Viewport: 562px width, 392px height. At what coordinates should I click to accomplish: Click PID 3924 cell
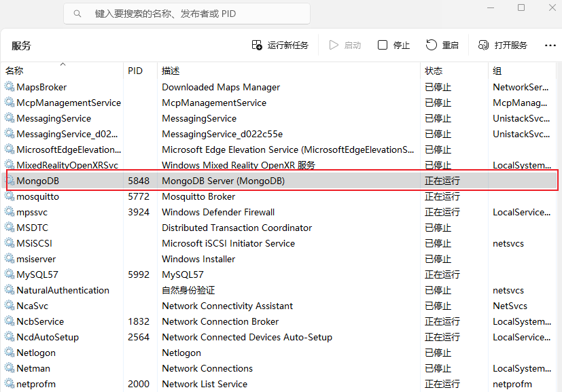coord(139,212)
